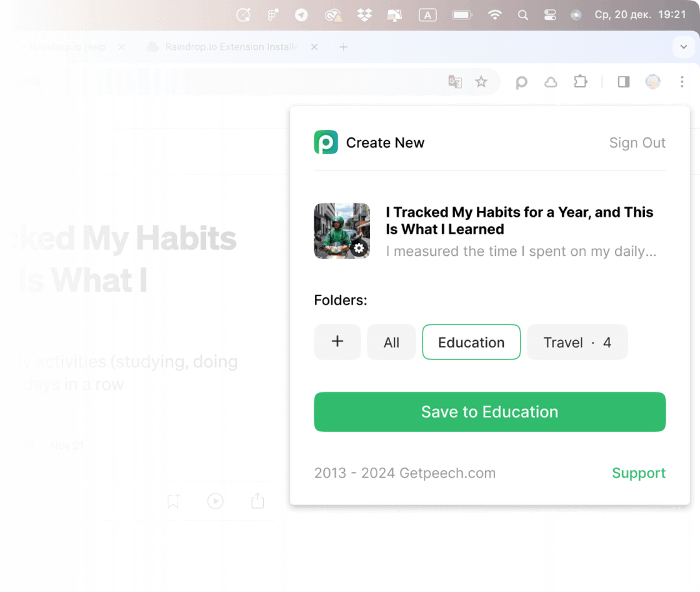Toggle the Chrome side panel icon
Image resolution: width=700 pixels, height=592 pixels.
(x=624, y=82)
